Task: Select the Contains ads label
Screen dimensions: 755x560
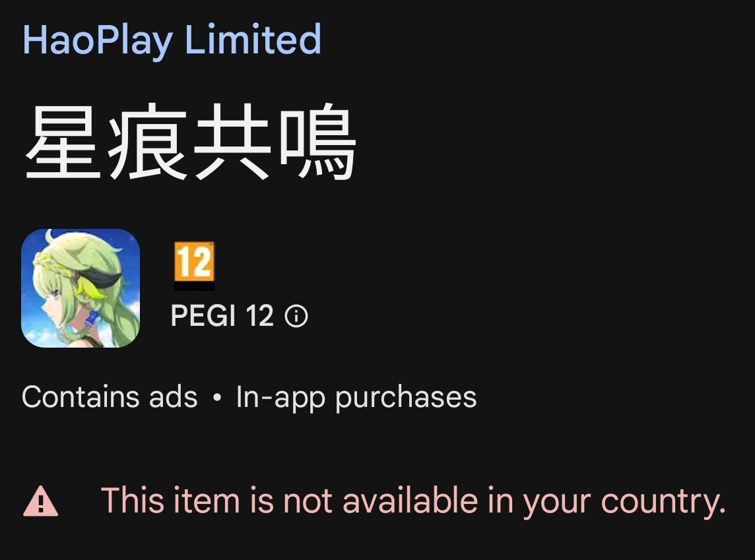Action: point(110,397)
